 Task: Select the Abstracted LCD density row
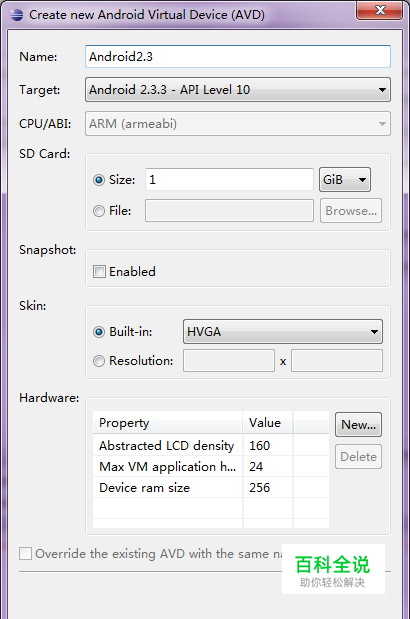(x=211, y=445)
